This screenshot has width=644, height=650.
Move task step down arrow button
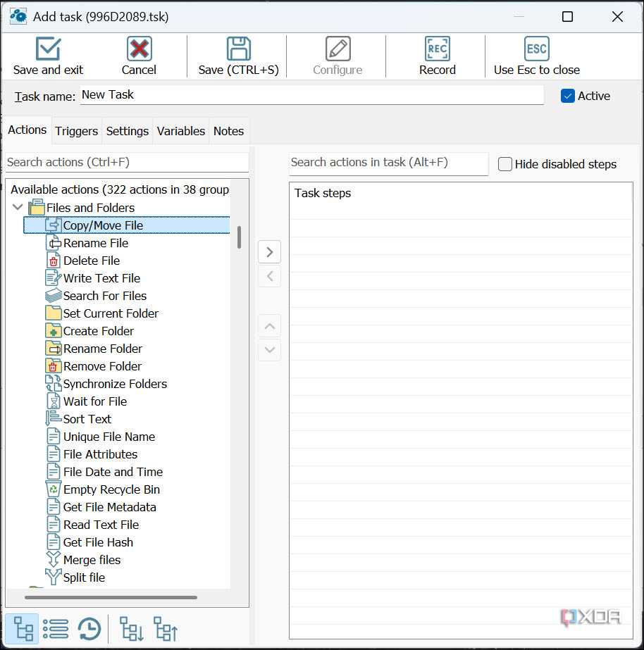[270, 350]
